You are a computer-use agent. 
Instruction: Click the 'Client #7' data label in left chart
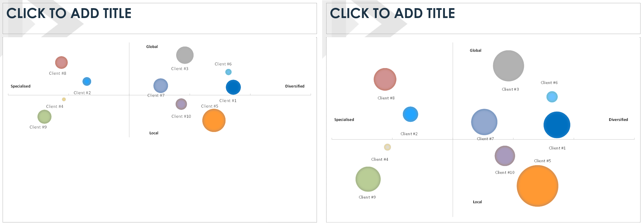click(x=156, y=96)
